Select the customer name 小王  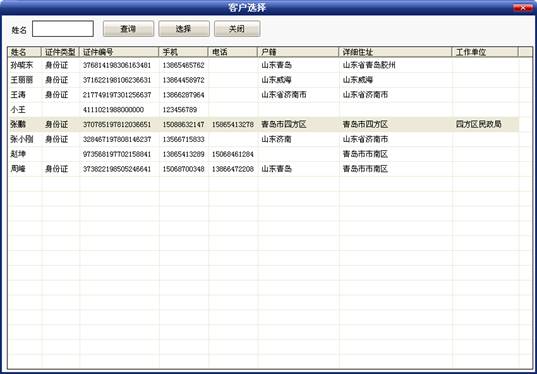point(18,110)
